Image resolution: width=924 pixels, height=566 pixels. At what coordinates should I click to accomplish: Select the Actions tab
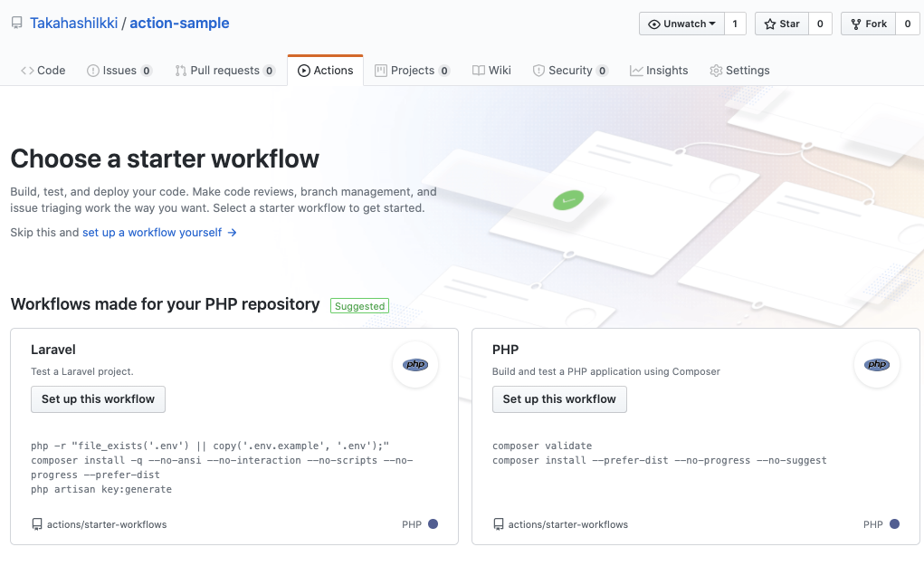[325, 70]
